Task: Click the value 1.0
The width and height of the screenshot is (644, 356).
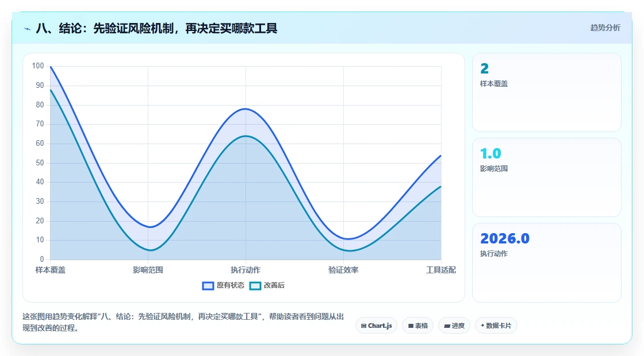Action: click(x=490, y=153)
